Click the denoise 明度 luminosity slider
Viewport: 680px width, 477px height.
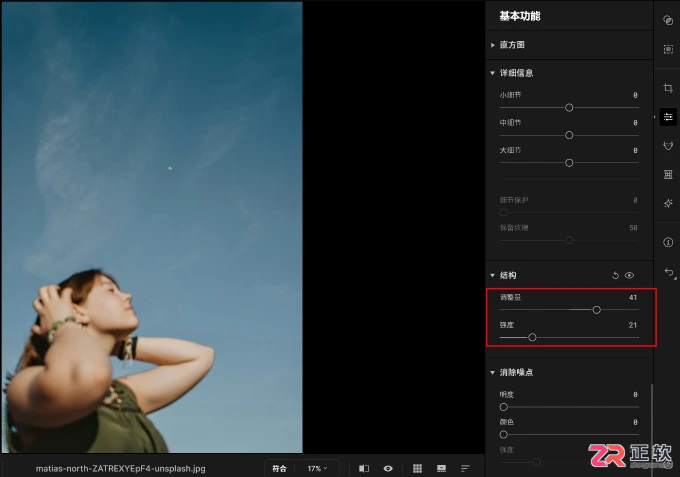click(569, 407)
